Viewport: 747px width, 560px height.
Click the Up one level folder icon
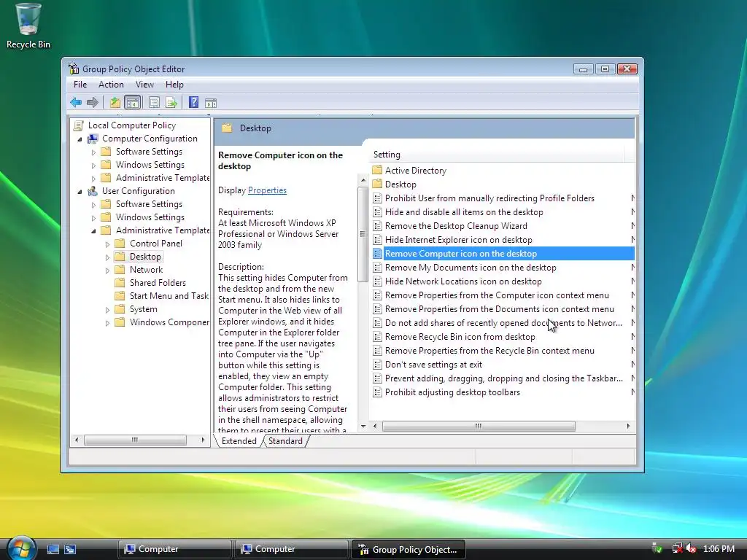(x=115, y=102)
